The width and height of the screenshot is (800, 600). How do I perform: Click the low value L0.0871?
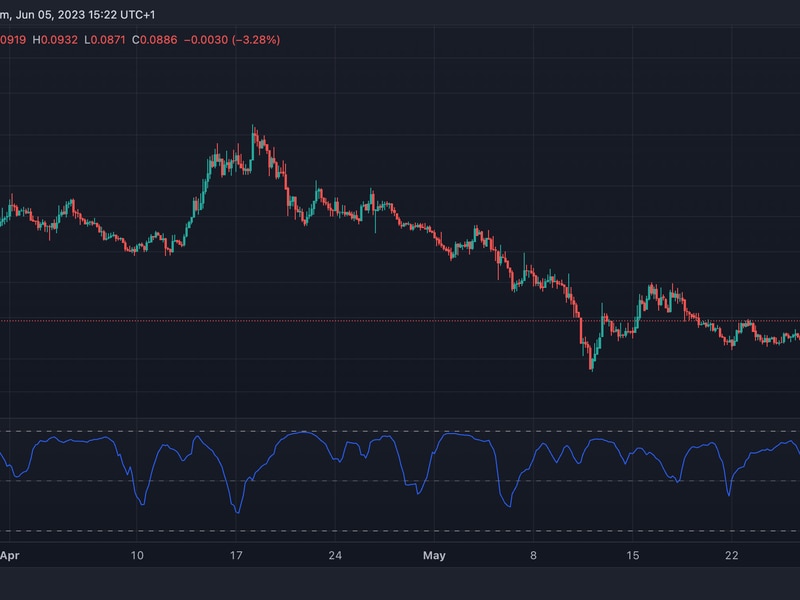pyautogui.click(x=105, y=40)
